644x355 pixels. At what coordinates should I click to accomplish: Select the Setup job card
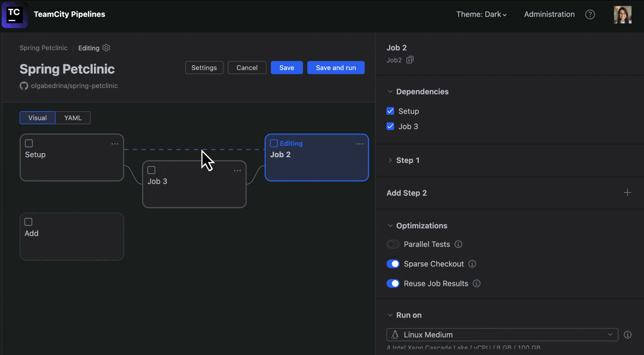(x=72, y=158)
